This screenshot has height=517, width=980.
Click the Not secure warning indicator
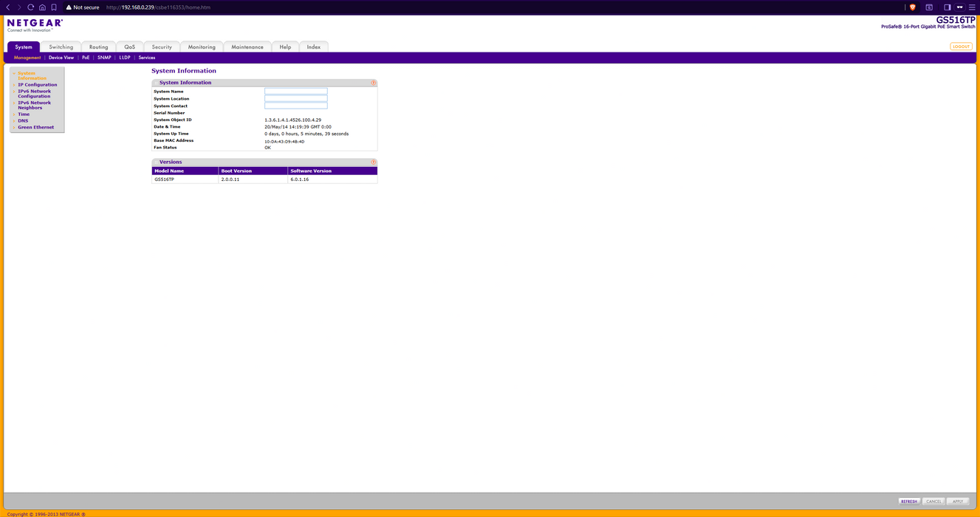point(82,7)
